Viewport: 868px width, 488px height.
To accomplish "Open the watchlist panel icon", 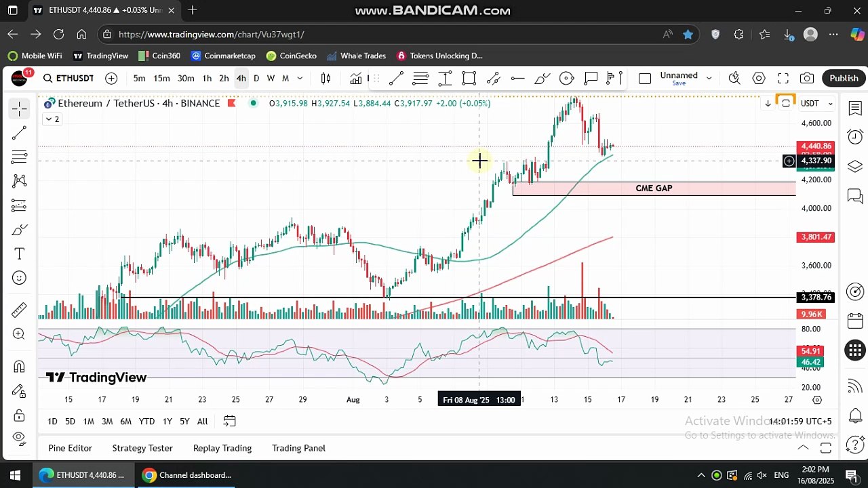I will (x=855, y=108).
